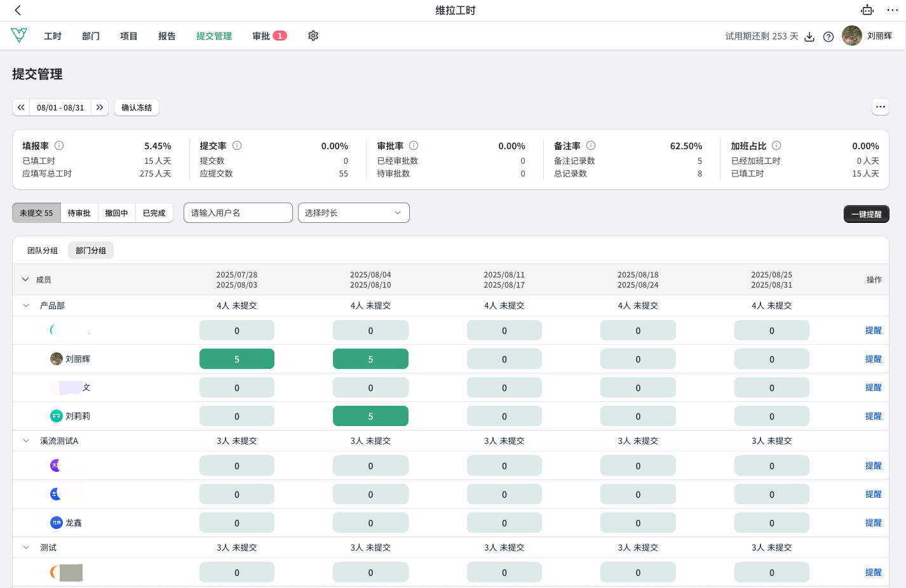The width and height of the screenshot is (906, 588).
Task: Click the robot assistant icon
Action: point(867,10)
